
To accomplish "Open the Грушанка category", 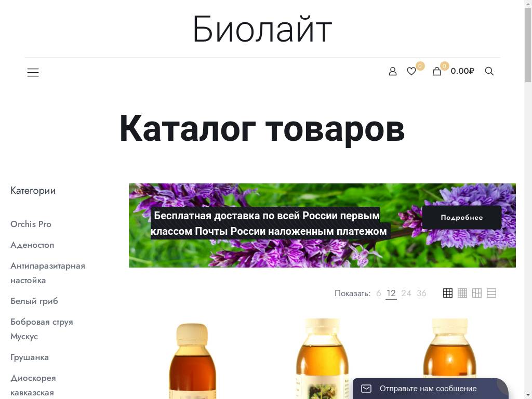I will 30,357.
